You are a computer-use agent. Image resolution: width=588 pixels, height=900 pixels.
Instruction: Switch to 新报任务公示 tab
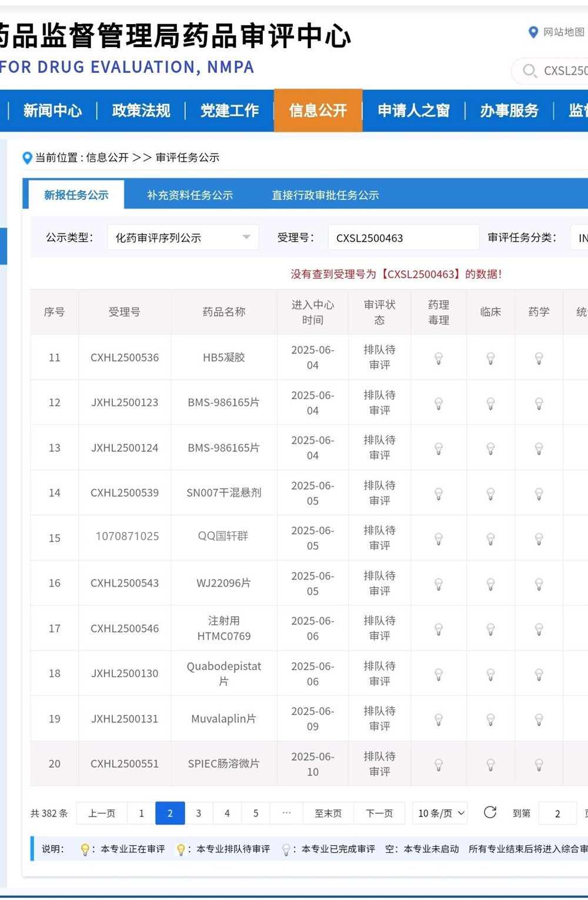[x=76, y=195]
